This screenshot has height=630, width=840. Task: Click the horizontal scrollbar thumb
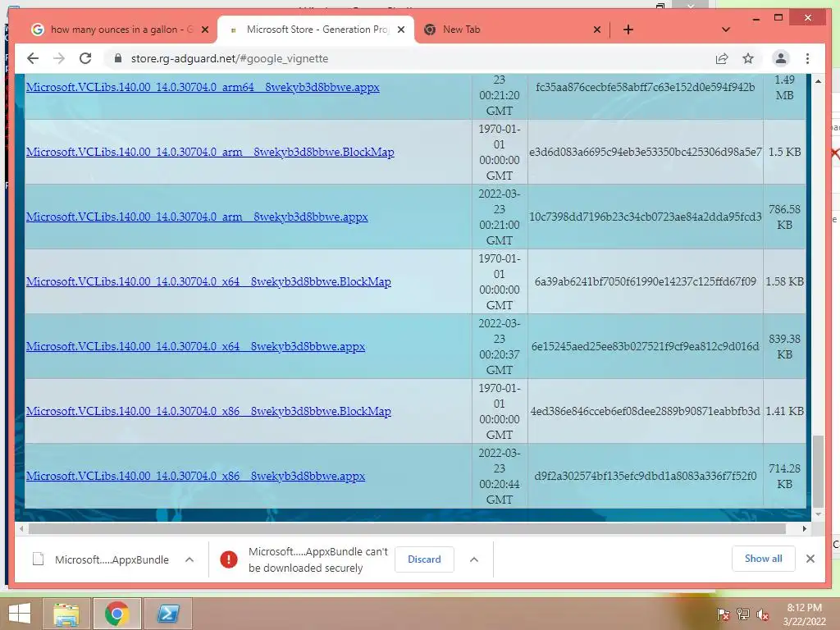coord(407,529)
